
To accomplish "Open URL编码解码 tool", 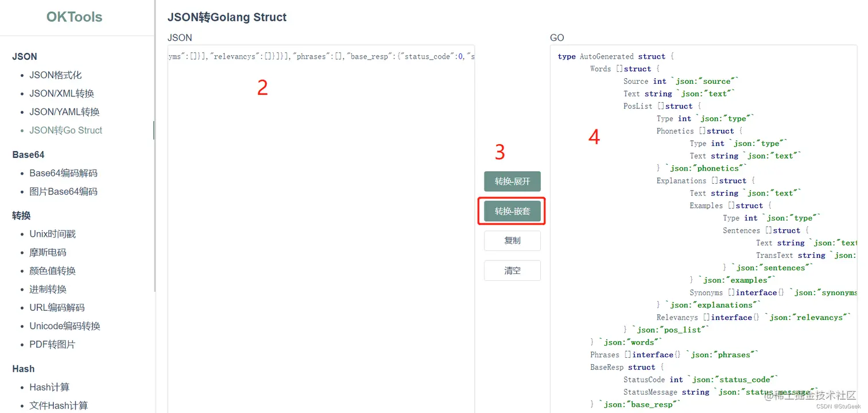I will [57, 308].
